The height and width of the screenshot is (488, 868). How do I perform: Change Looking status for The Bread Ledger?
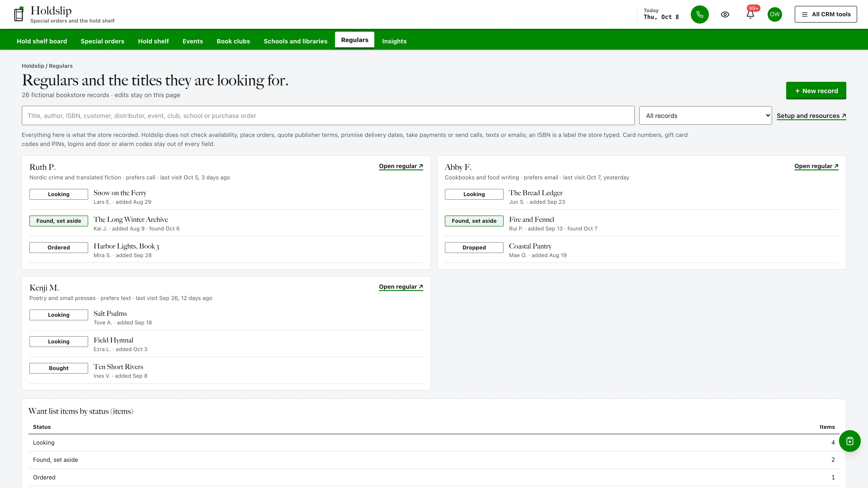coord(474,194)
